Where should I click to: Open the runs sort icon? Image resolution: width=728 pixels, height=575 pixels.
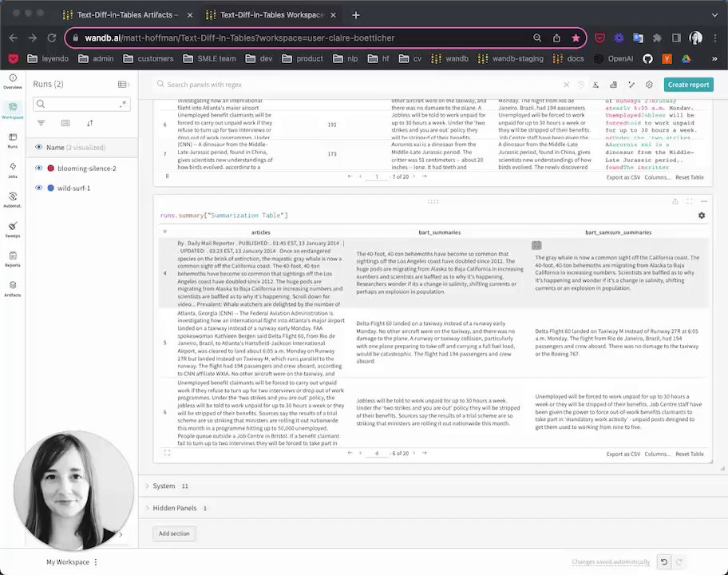click(89, 123)
